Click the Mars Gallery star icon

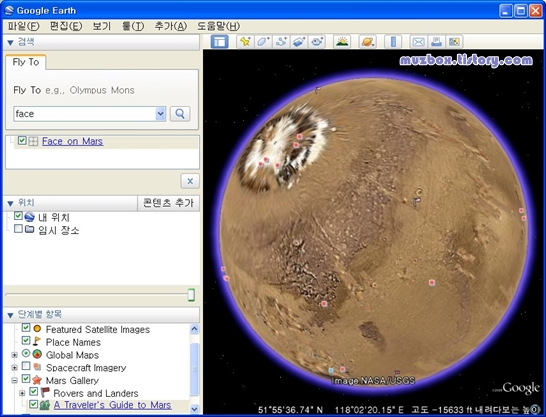tap(37, 380)
